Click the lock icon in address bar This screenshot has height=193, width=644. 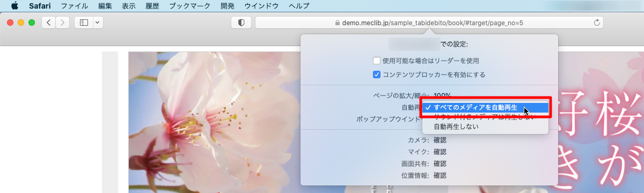[x=337, y=23]
